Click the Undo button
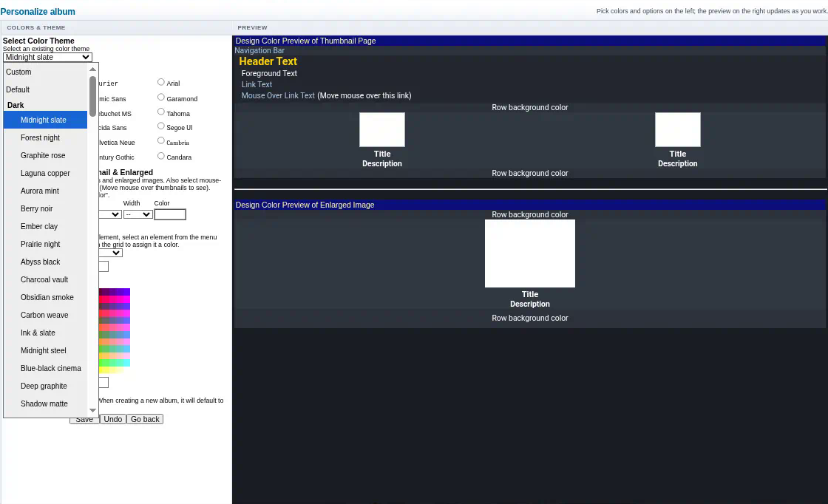Image resolution: width=828 pixels, height=504 pixels. click(x=113, y=419)
